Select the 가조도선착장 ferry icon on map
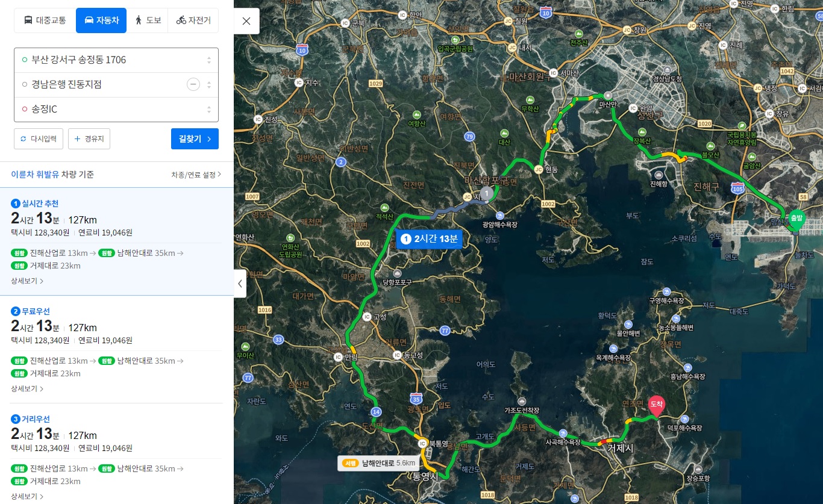Viewport: 823px width, 504px height. click(522, 401)
